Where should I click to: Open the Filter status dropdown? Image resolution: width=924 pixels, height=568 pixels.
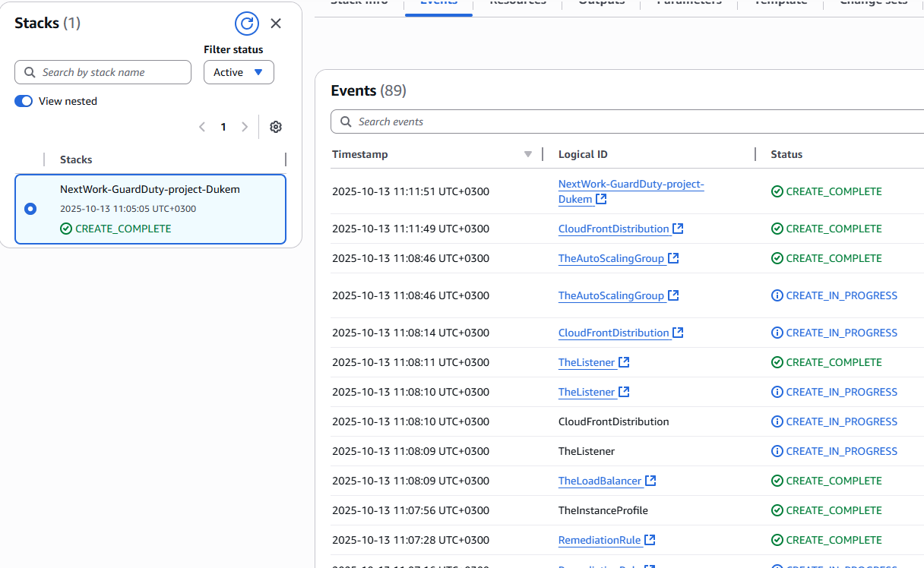[239, 72]
